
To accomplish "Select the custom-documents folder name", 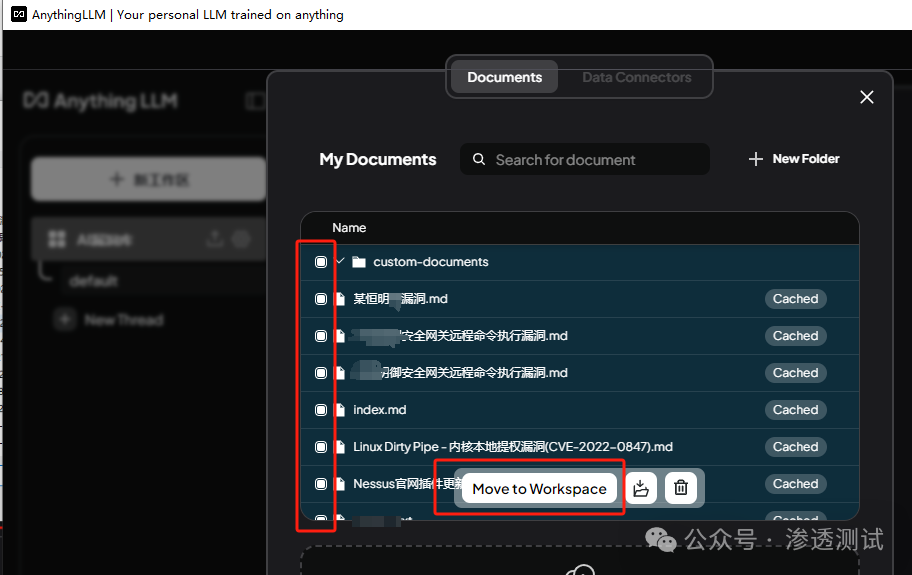I will click(430, 262).
